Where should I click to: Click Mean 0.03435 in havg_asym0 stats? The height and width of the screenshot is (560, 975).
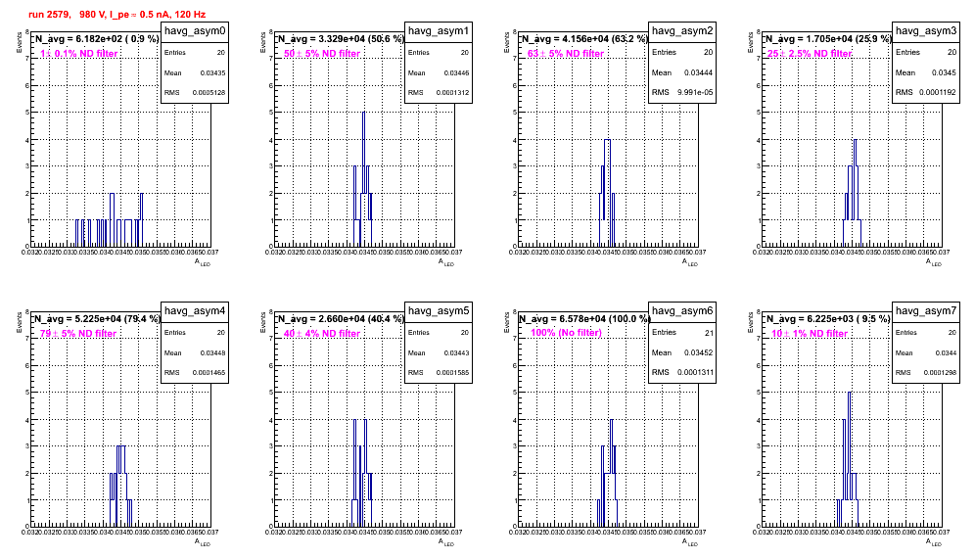click(195, 72)
